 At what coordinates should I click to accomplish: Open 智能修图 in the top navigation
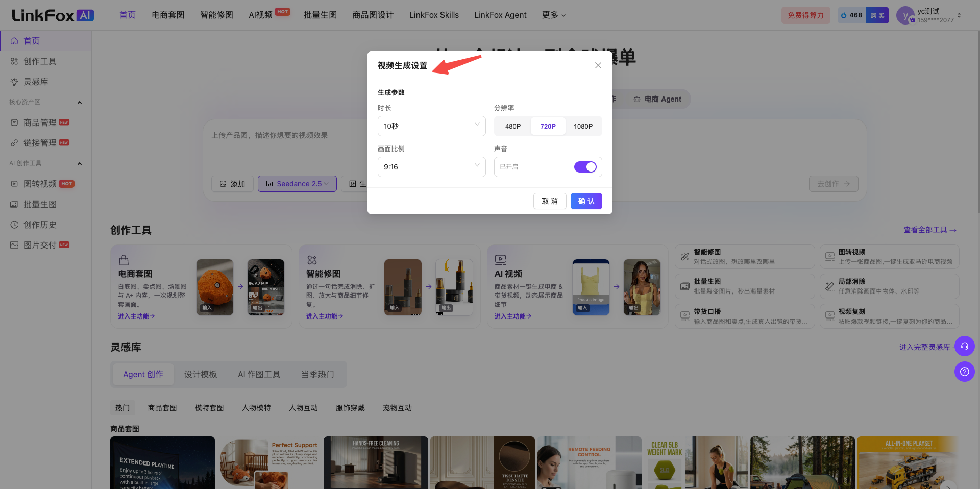click(x=216, y=15)
